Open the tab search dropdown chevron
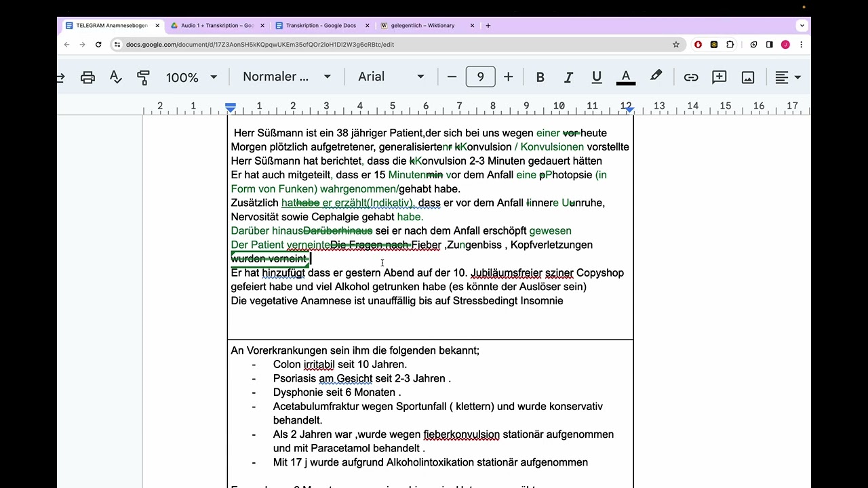The width and height of the screenshot is (868, 488). click(x=802, y=26)
